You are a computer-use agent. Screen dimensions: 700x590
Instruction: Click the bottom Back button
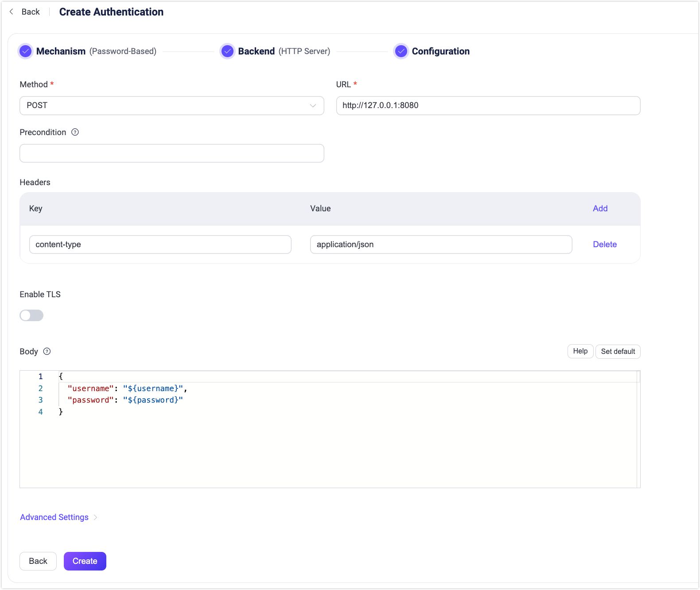(38, 561)
